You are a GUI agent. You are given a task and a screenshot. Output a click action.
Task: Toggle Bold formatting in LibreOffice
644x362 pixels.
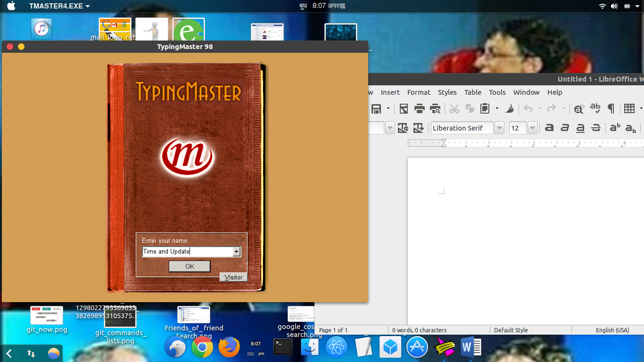pyautogui.click(x=549, y=128)
